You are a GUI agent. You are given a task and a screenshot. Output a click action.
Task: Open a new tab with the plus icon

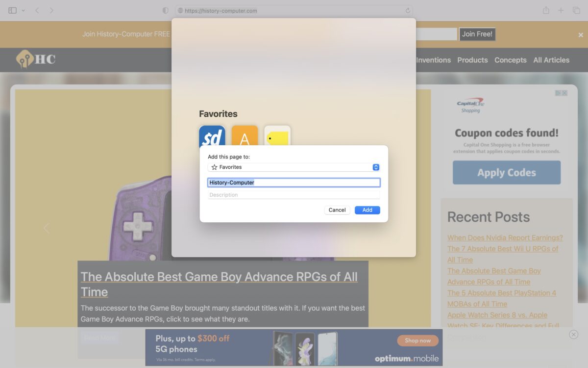tap(561, 10)
